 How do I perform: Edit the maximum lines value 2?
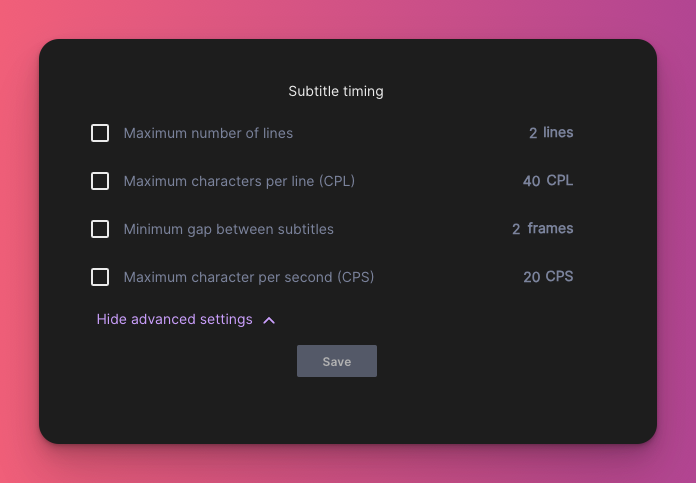pyautogui.click(x=533, y=133)
